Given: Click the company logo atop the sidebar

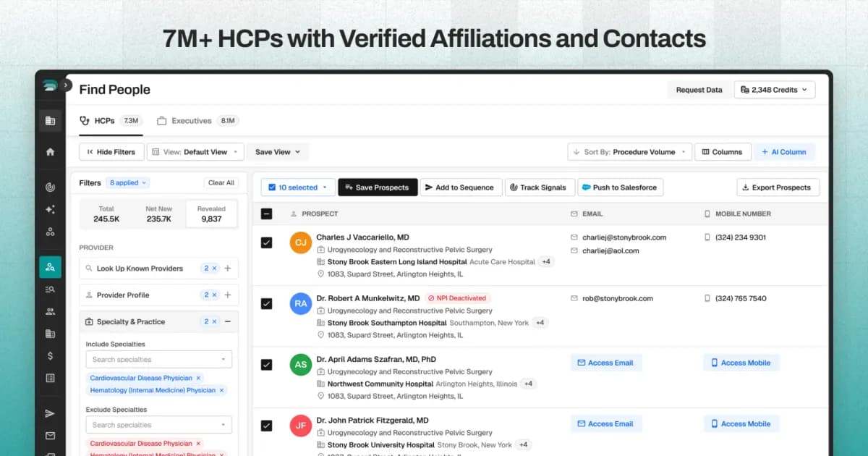Looking at the screenshot, I should [50, 85].
